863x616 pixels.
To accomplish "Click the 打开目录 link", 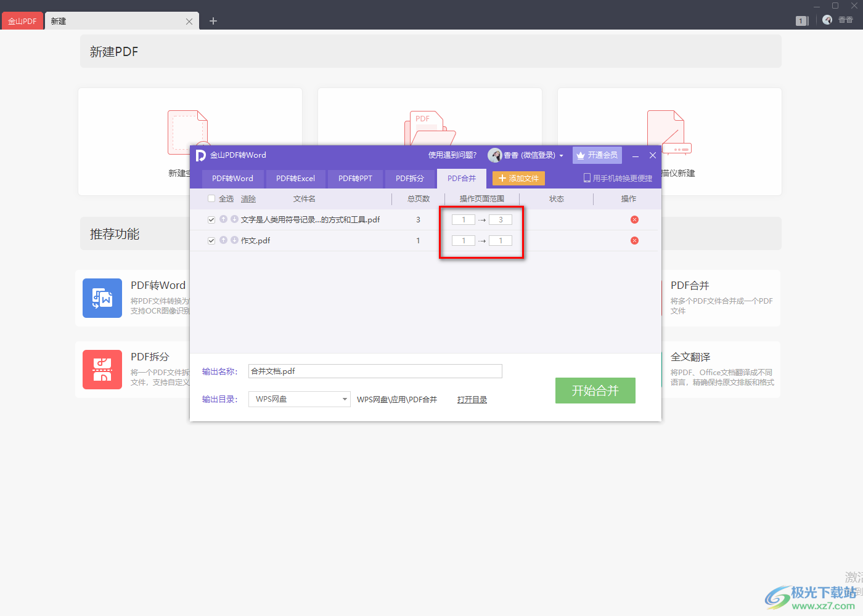I will (472, 400).
